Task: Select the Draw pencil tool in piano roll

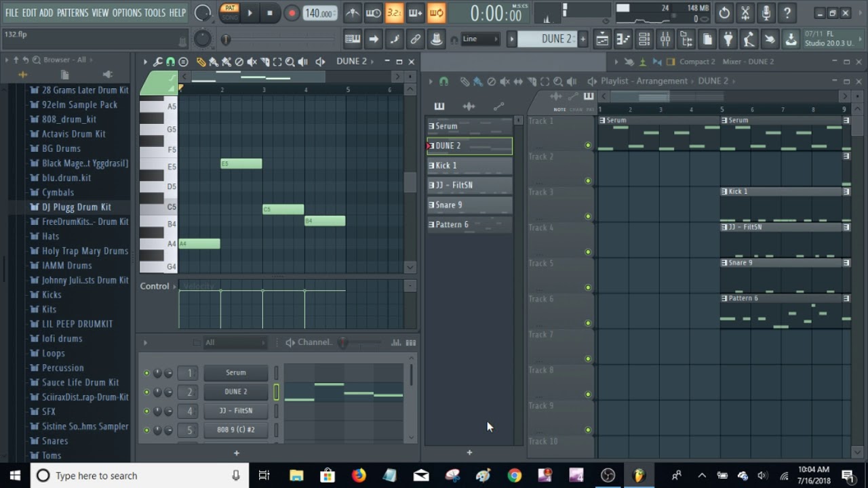Action: [x=201, y=62]
